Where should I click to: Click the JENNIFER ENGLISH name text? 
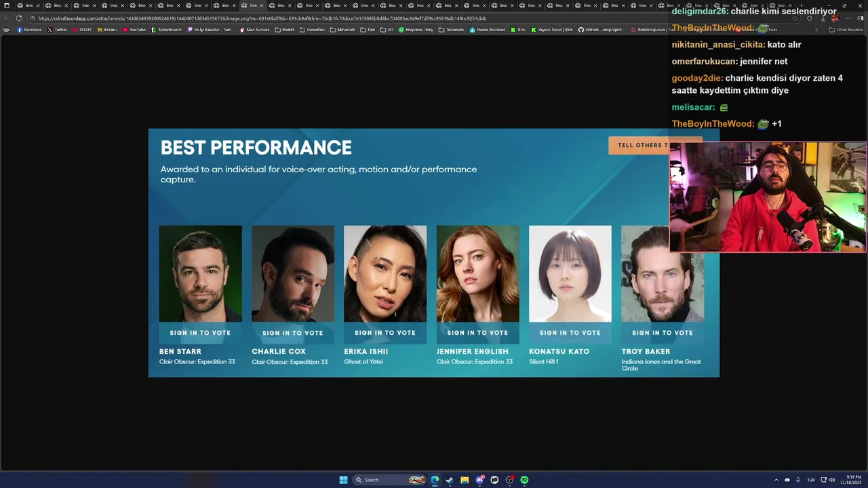pyautogui.click(x=472, y=351)
